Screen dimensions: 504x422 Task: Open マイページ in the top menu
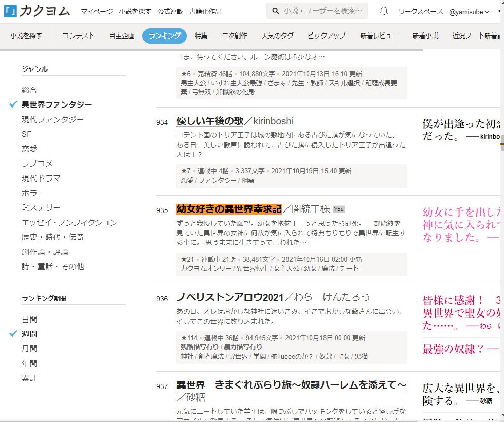point(96,11)
